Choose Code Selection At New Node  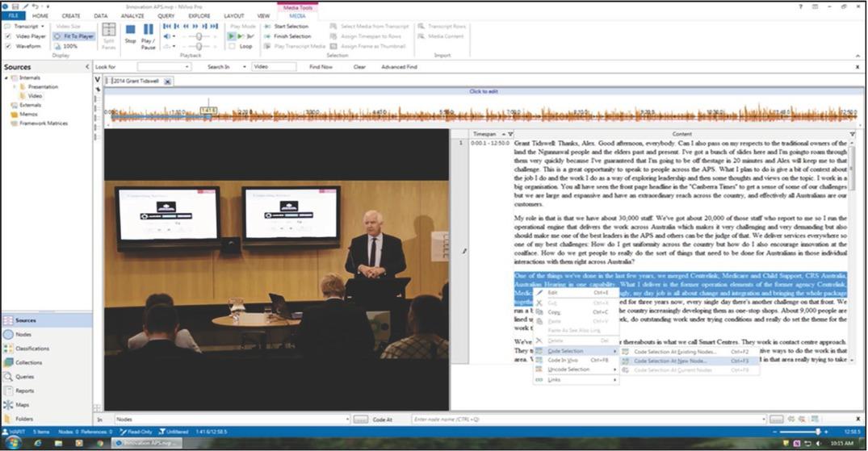click(x=669, y=361)
